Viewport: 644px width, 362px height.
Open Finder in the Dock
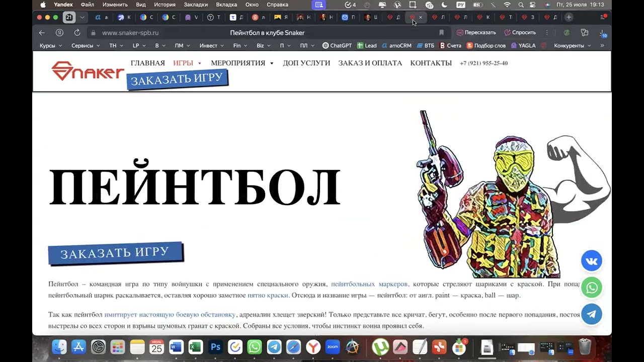59,347
